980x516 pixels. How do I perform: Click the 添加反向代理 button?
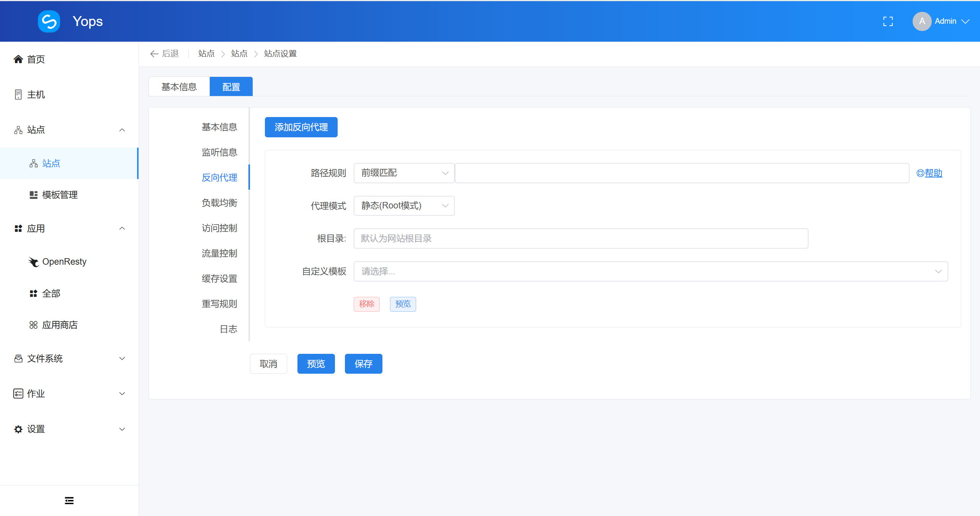pos(301,127)
